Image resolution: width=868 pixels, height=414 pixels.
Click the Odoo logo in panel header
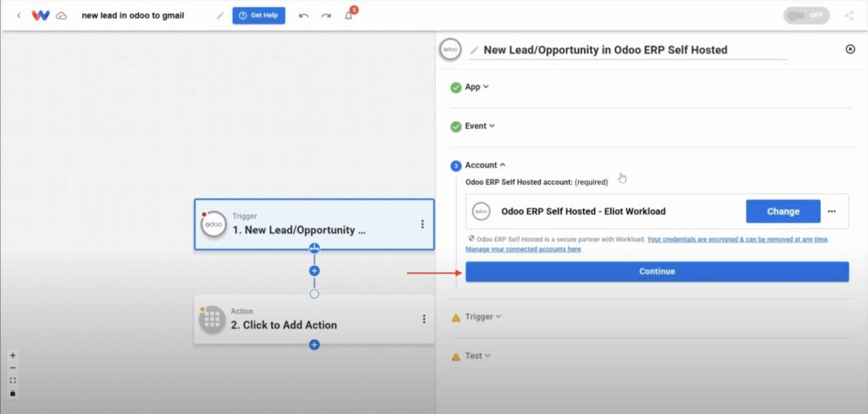pos(450,48)
